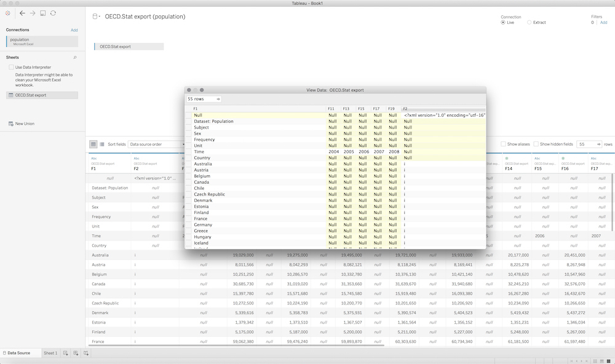Click the New Union icon
This screenshot has height=364, width=615.
[11, 124]
